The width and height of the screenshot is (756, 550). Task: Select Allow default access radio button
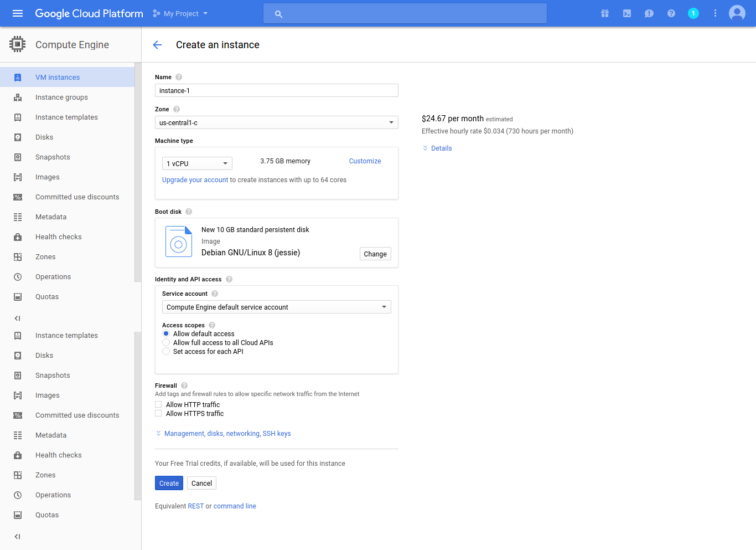[x=166, y=334]
